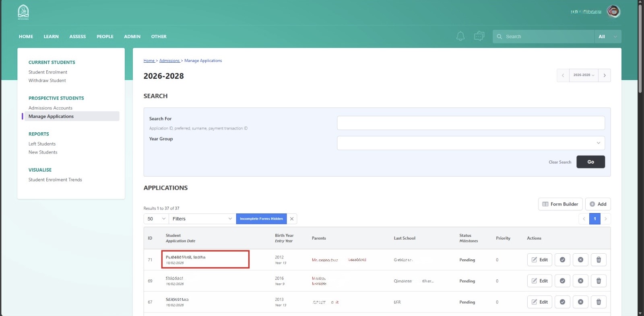Screen dimensions: 644x316
Task: Click the Search For input field
Action: coord(471,123)
